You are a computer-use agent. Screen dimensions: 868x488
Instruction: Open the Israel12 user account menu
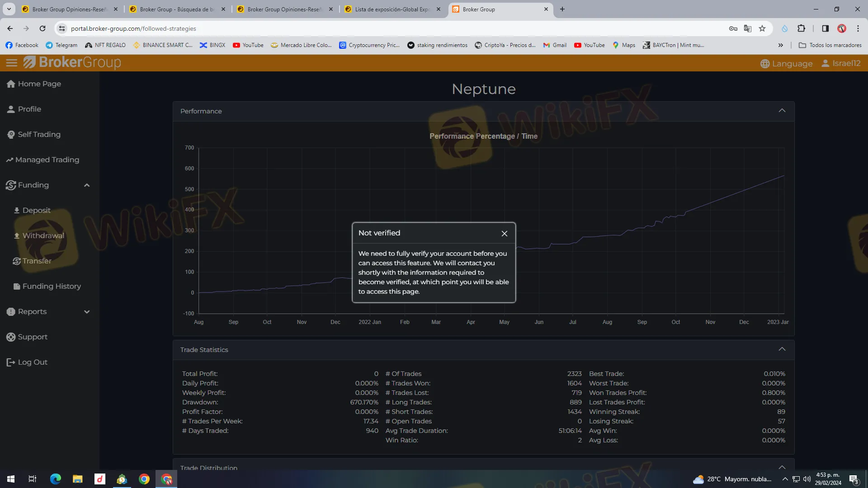(841, 63)
